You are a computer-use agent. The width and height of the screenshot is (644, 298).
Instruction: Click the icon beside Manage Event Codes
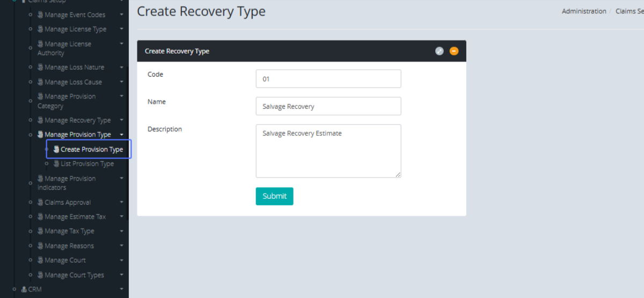[40, 15]
